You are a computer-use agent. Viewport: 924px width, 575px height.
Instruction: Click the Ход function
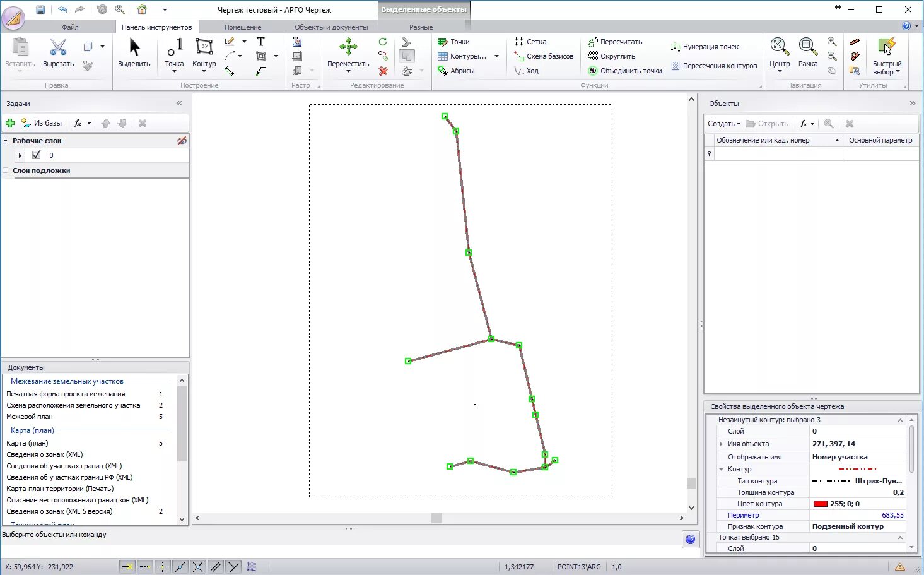coord(526,71)
